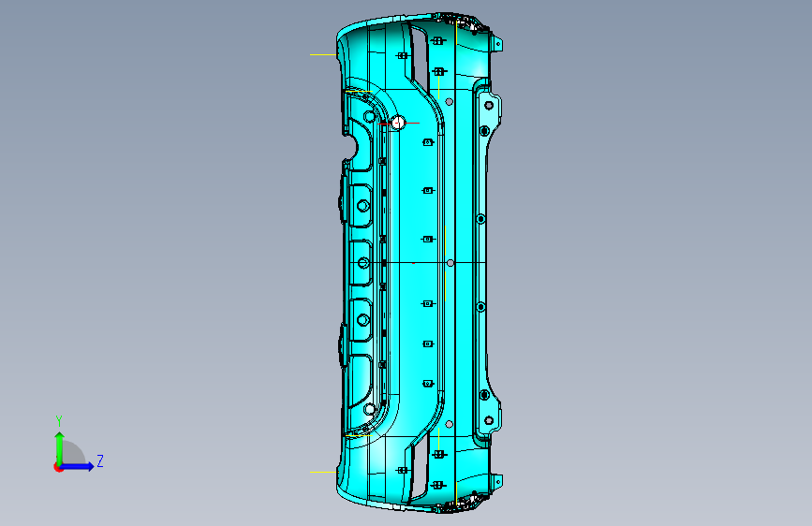
Task: Click the "Y" axis label
Action: point(59,421)
